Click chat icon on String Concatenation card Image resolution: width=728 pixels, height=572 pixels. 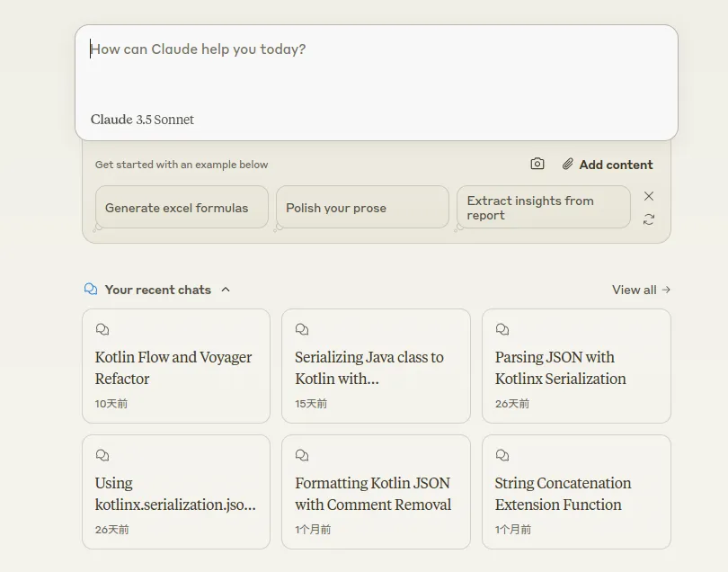(x=502, y=456)
